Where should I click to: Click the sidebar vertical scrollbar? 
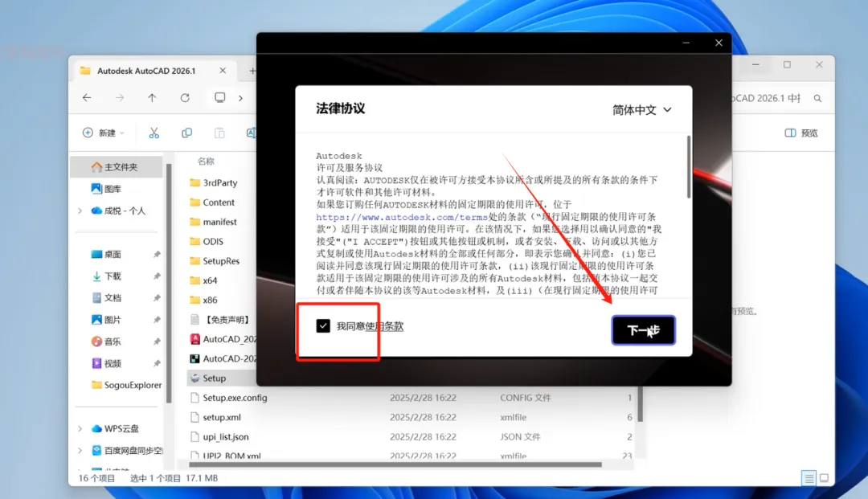click(x=169, y=282)
